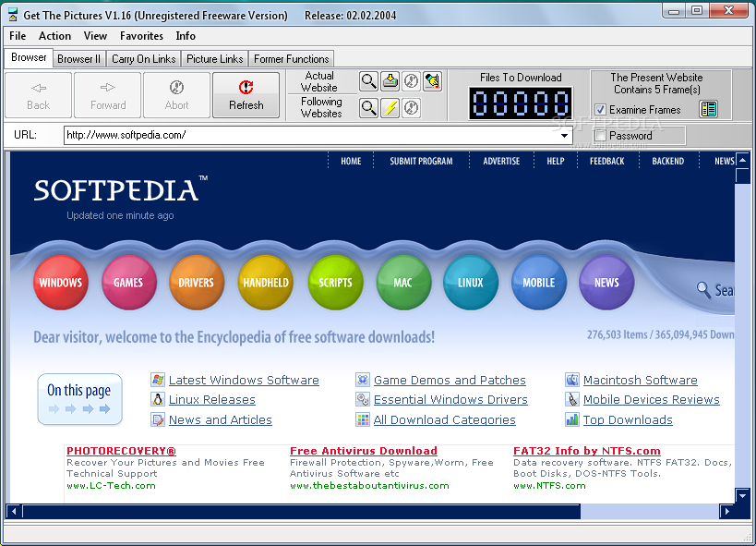
Task: Open the Top Downloads link
Action: [628, 419]
